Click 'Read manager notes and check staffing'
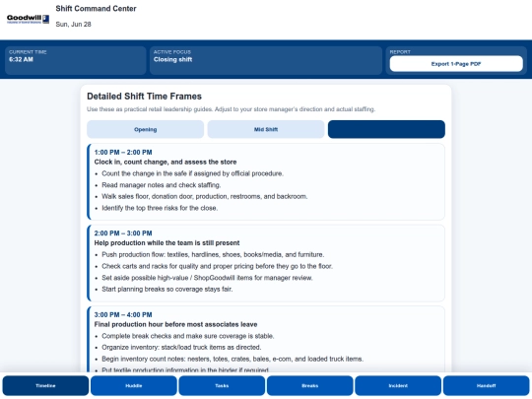The height and width of the screenshot is (399, 532). click(162, 185)
